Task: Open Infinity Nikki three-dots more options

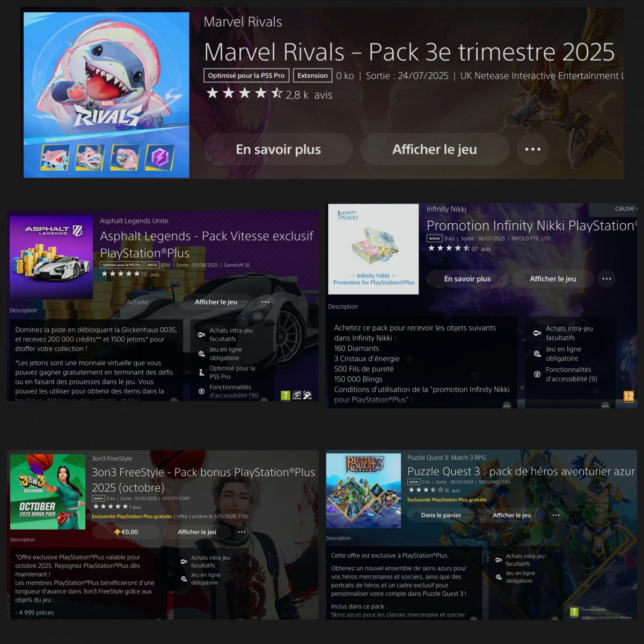Action: tap(606, 279)
